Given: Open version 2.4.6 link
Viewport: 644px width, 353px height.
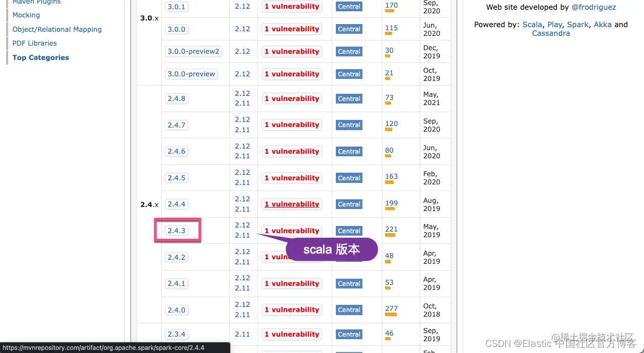Looking at the screenshot, I should pyautogui.click(x=177, y=152).
